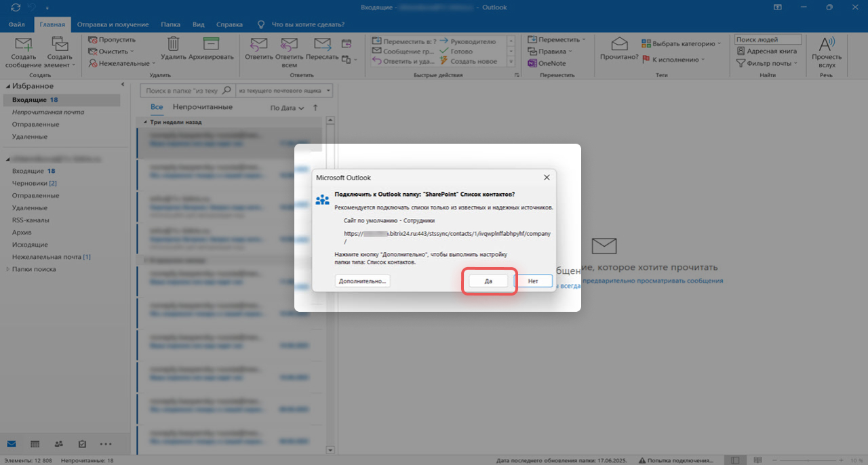Switch to the Папка ribbon tab

pyautogui.click(x=171, y=24)
